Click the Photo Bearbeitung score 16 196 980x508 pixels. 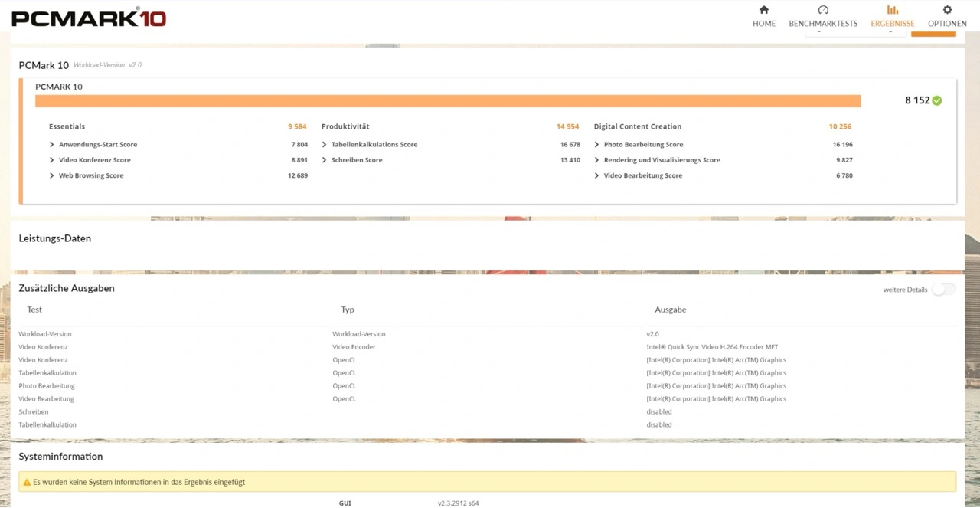842,144
